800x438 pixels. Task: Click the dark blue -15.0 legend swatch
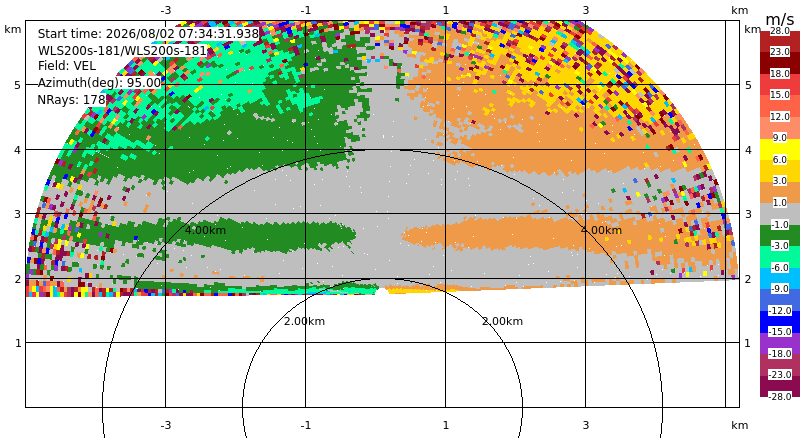[x=780, y=321]
